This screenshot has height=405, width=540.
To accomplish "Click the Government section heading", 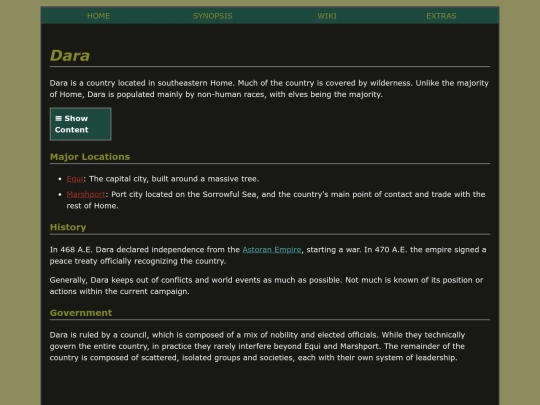I will coord(81,313).
